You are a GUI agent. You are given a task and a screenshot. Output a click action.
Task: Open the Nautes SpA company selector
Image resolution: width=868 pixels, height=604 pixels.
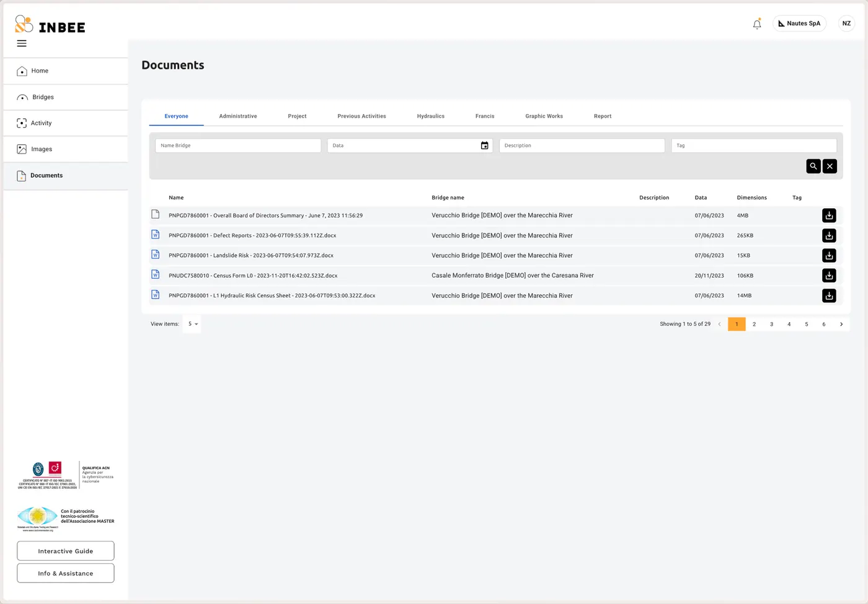tap(800, 24)
